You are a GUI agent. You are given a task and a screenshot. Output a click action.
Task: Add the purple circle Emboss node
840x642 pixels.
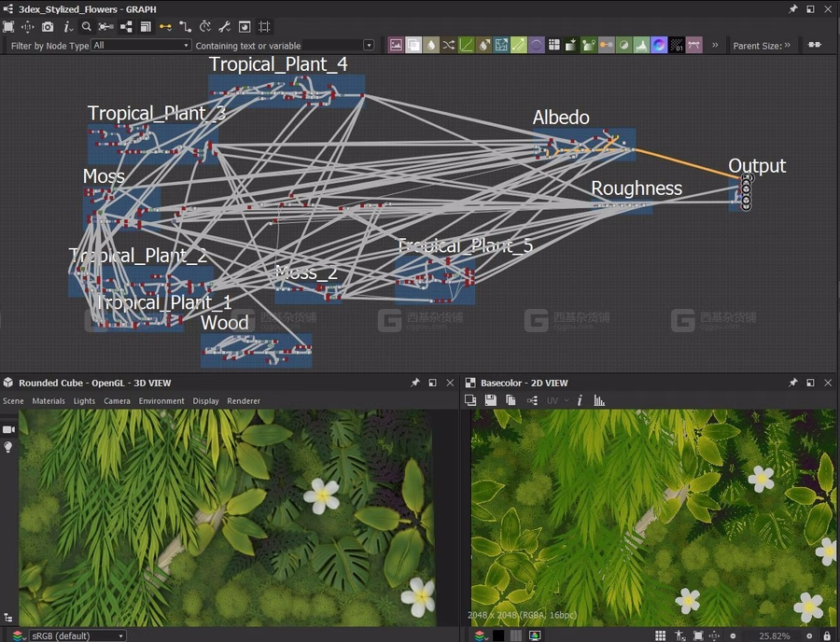(x=537, y=45)
